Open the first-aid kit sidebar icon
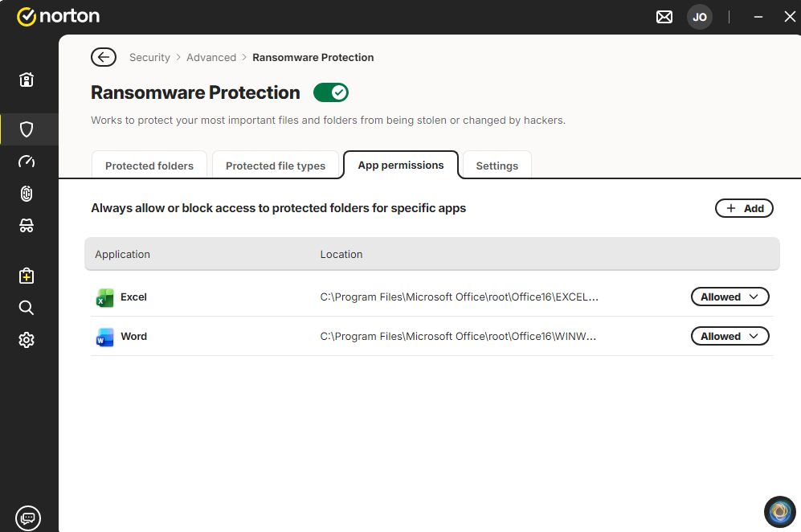Screen dimensions: 801x532 [x=27, y=276]
